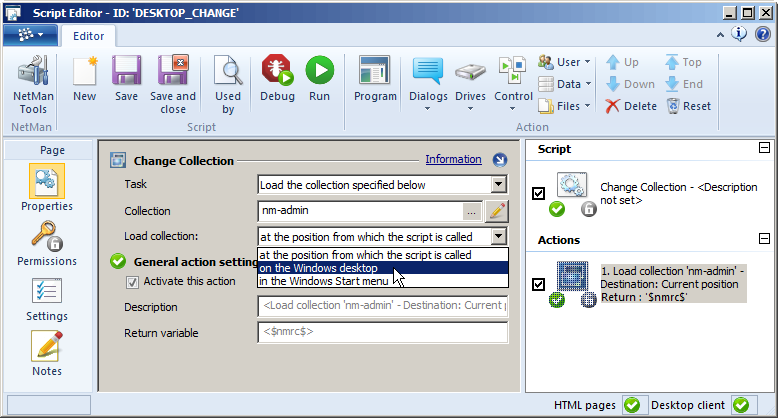
Task: Move action to End
Action: (684, 84)
